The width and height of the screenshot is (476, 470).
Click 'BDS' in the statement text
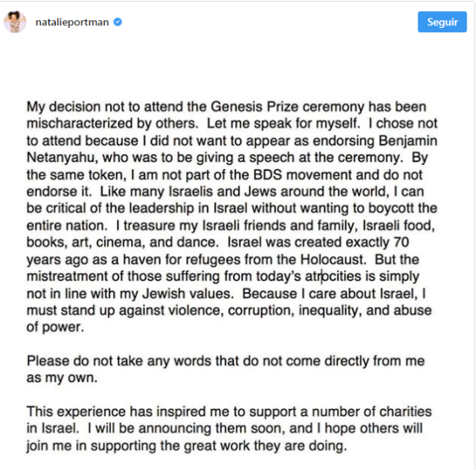[x=268, y=175]
